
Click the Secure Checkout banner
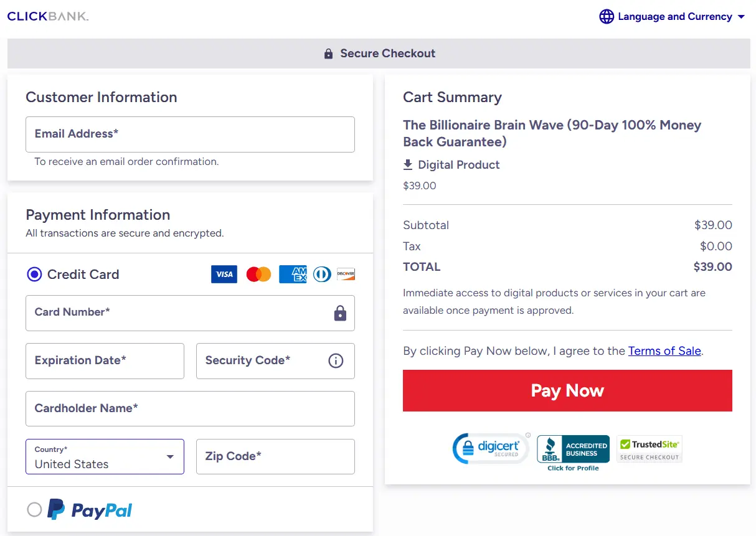point(378,54)
